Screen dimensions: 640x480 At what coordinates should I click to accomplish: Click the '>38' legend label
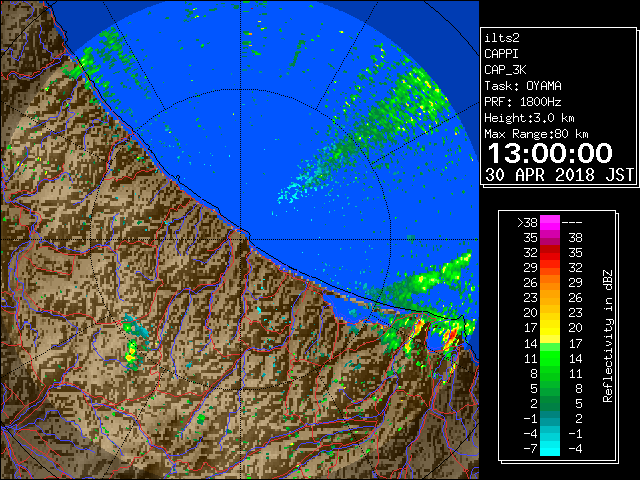[x=528, y=222]
